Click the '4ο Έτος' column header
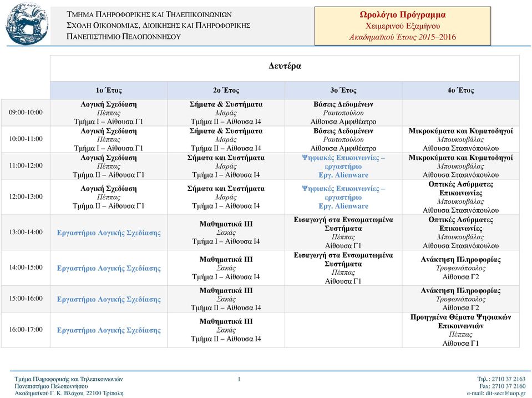This screenshot has width=532, height=398. click(461, 90)
